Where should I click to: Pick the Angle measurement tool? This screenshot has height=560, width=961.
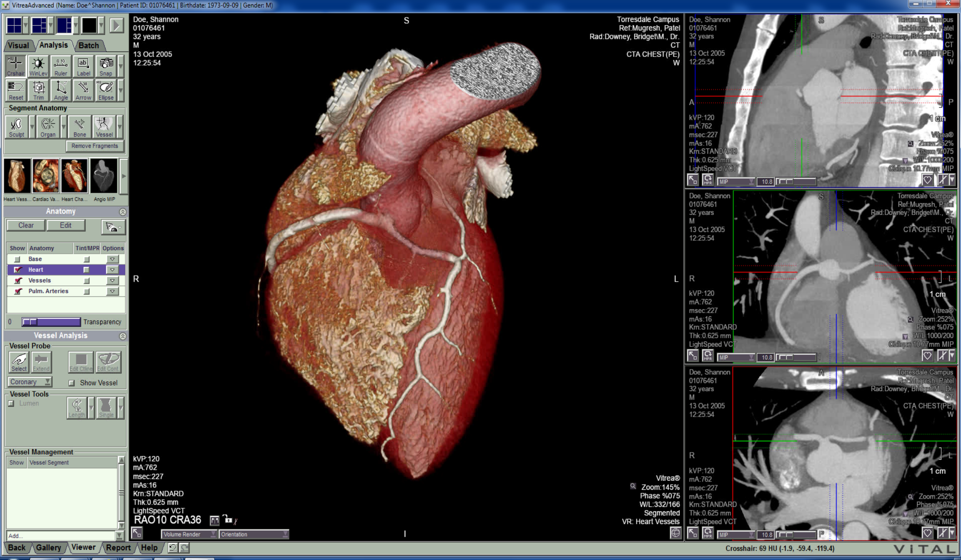coord(61,90)
